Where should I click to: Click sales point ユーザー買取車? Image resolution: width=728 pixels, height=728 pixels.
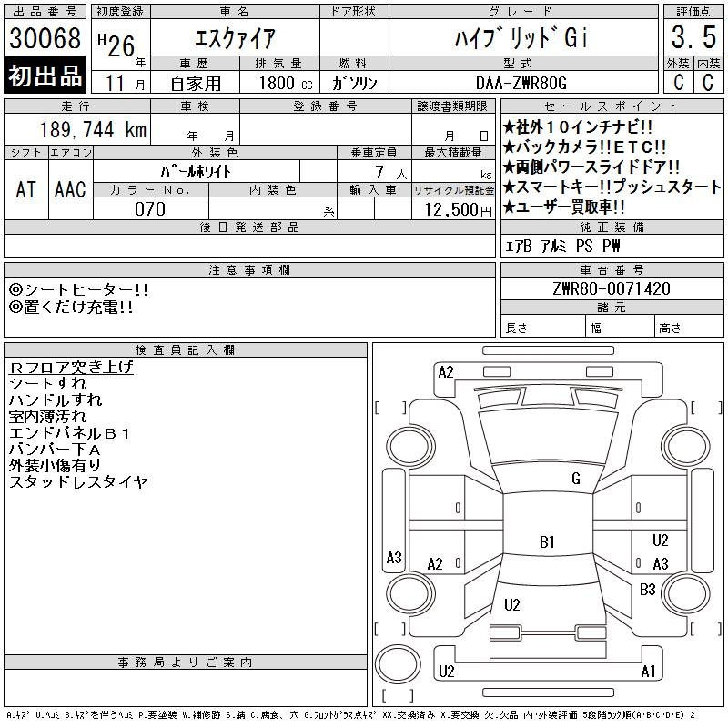coord(564,207)
